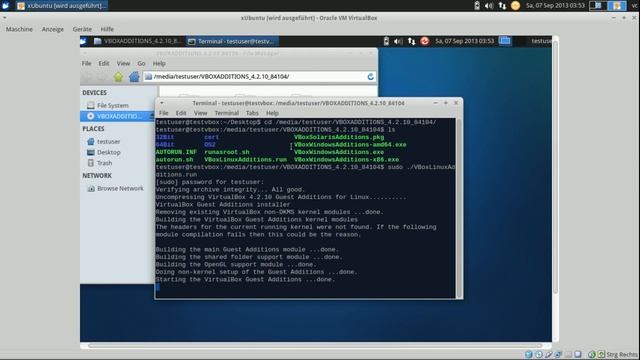Viewport: 640px width, 360px height.
Task: Open the Maschine menu in VirtualBox
Action: pos(19,29)
